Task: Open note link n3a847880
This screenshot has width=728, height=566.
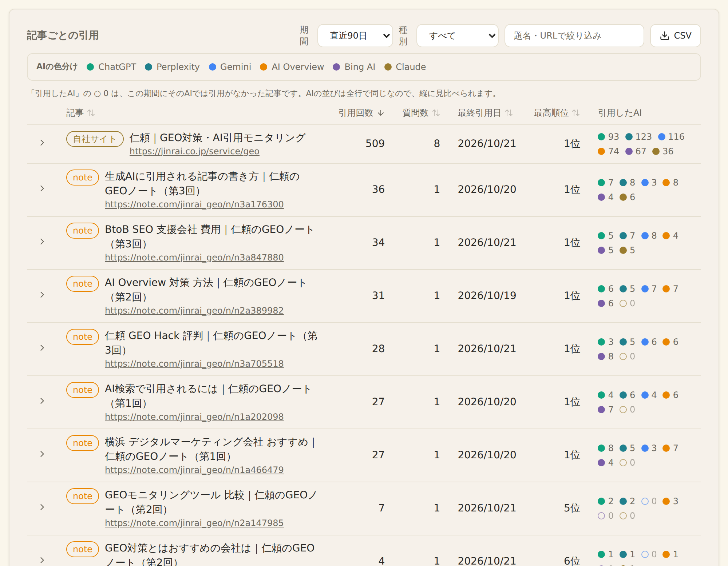Action: [x=194, y=258]
